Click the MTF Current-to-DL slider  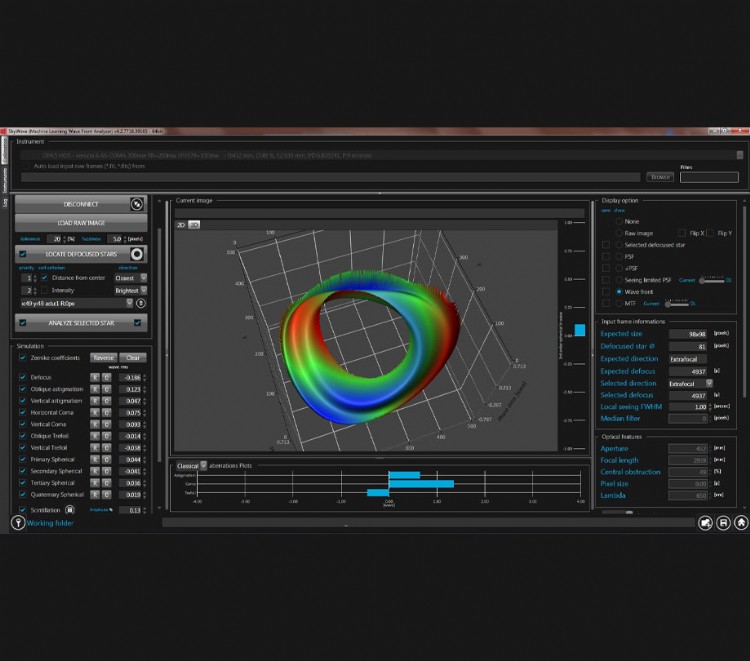677,303
